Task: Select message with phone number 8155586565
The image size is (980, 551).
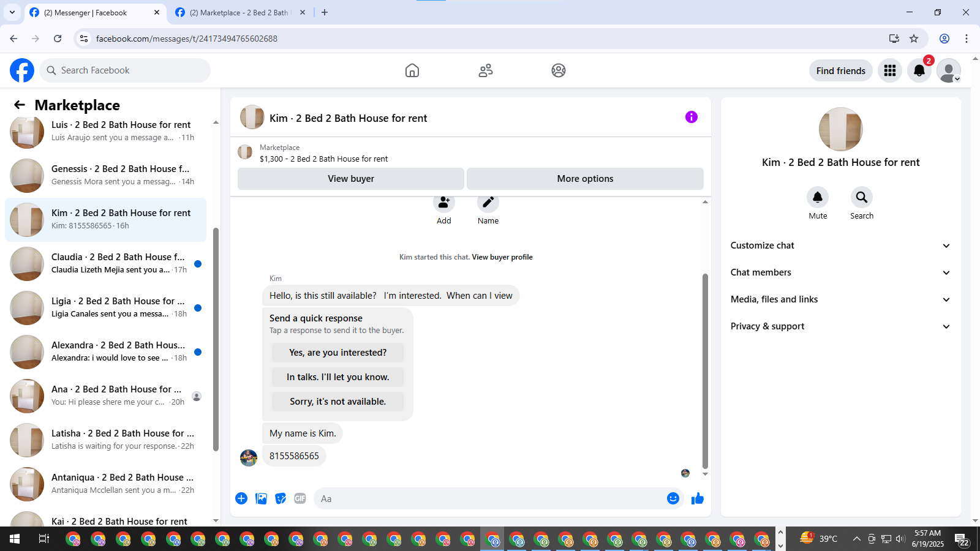Action: click(x=294, y=456)
